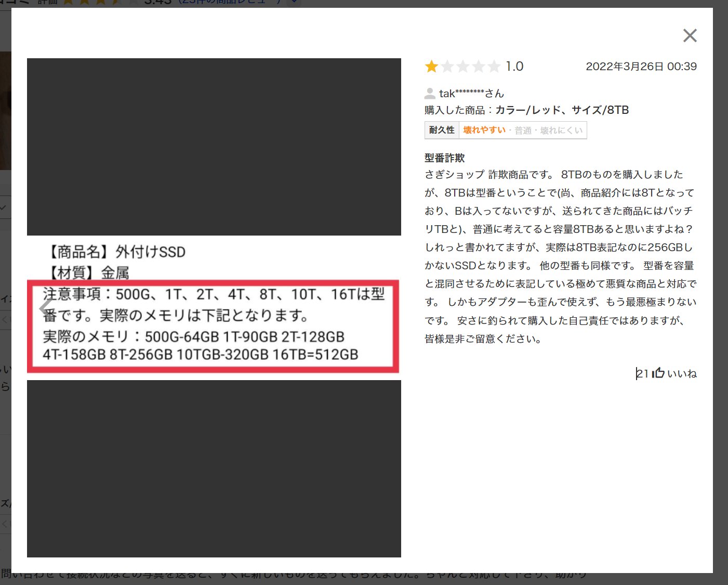Click the review title 型番詐欺
This screenshot has height=585, width=728.
coord(445,158)
